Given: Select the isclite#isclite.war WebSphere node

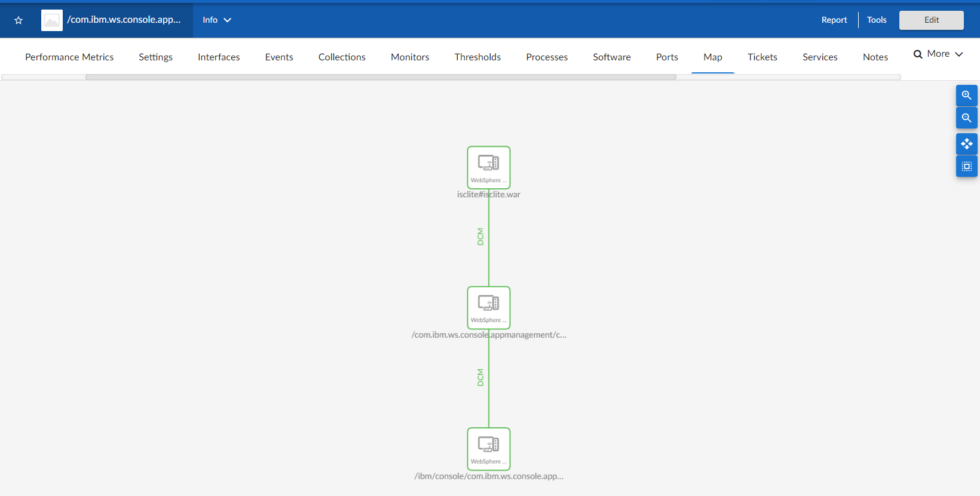Looking at the screenshot, I should point(489,167).
